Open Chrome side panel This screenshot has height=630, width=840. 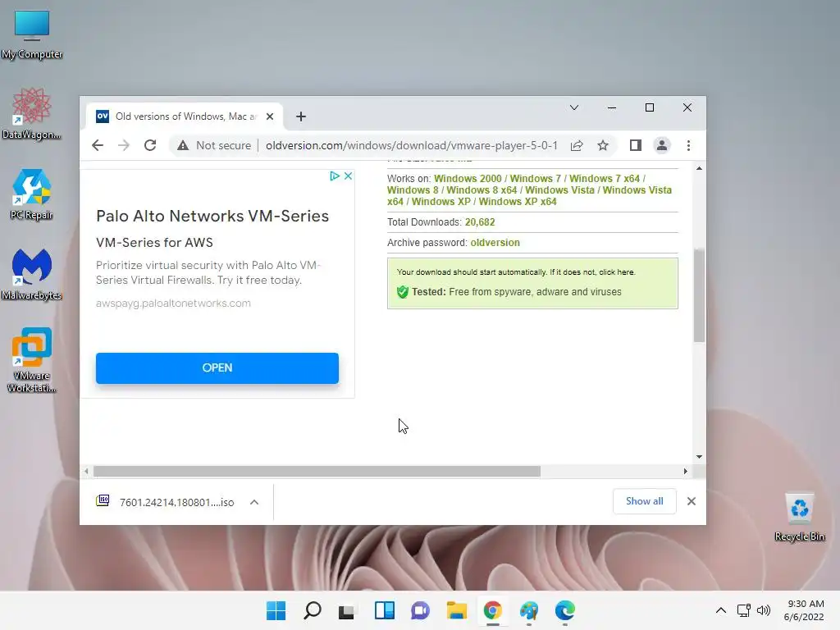click(636, 145)
